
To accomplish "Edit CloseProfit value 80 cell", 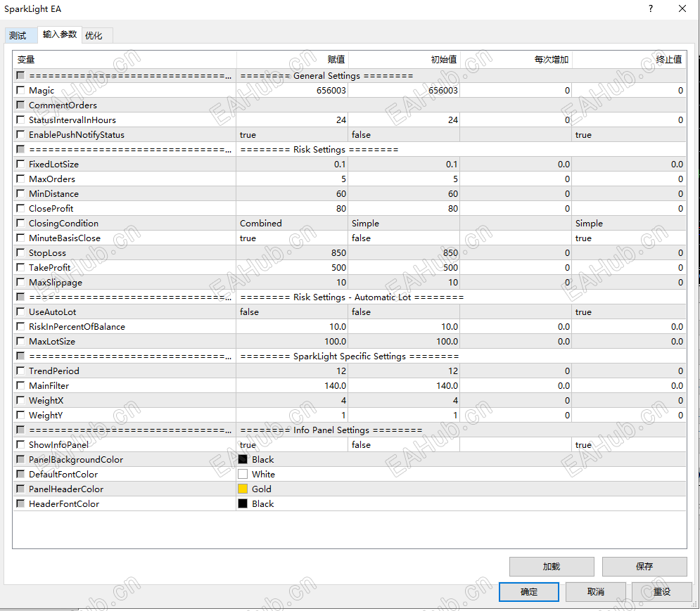I will pos(292,208).
